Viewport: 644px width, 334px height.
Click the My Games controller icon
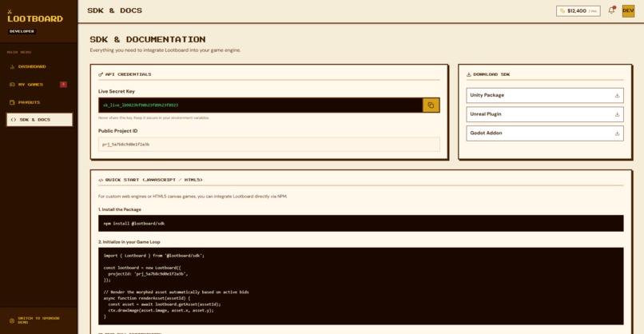tap(12, 84)
